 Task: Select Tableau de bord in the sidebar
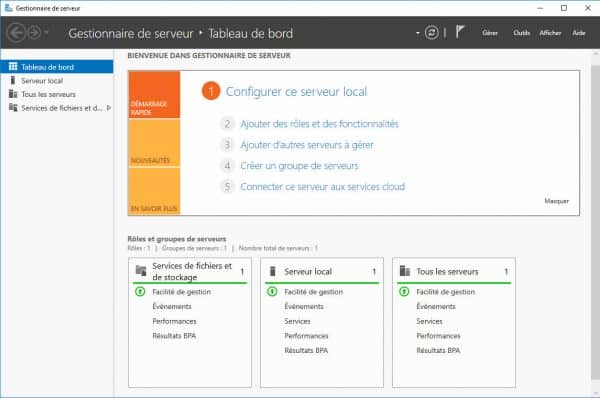pos(57,67)
